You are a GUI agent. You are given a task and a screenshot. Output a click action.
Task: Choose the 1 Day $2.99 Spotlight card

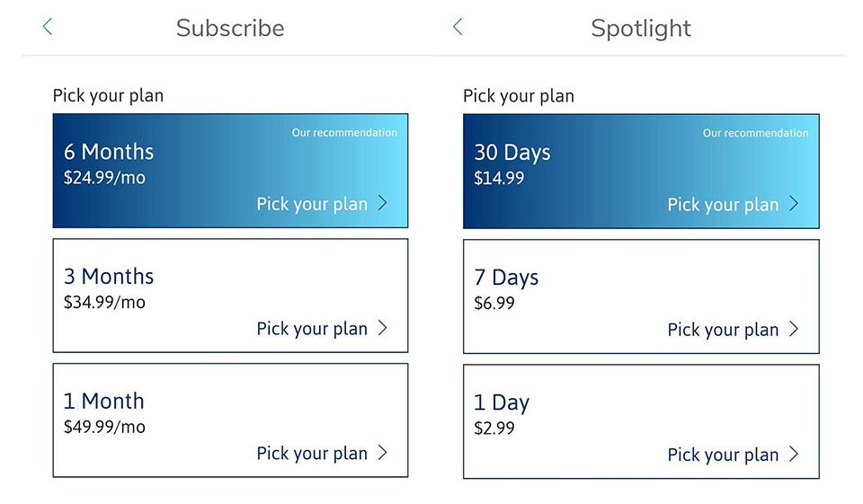[641, 420]
